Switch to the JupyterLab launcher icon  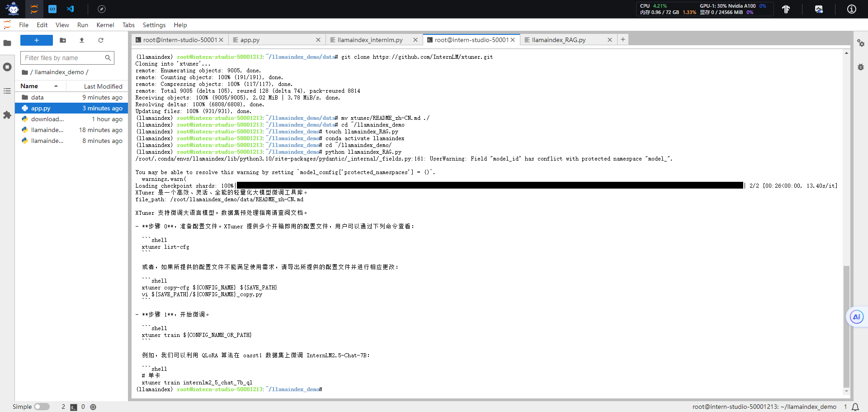[34, 9]
